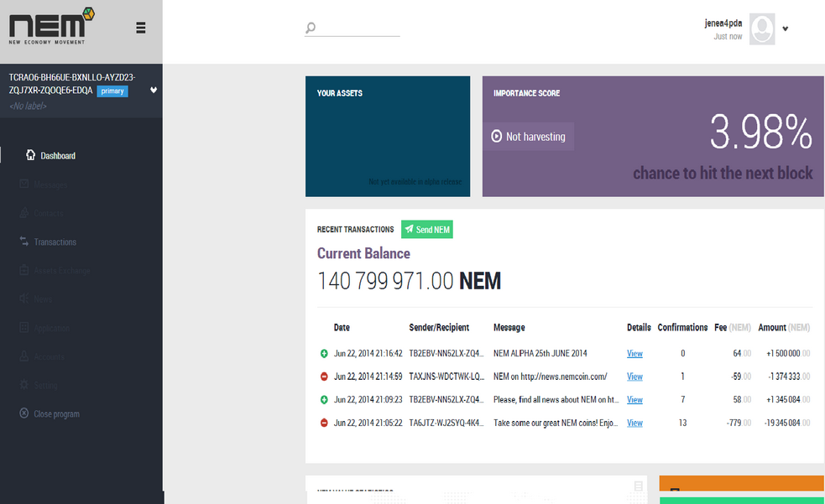Image resolution: width=825 pixels, height=504 pixels.
Task: Click the Sender/Recipient column header
Action: click(439, 327)
